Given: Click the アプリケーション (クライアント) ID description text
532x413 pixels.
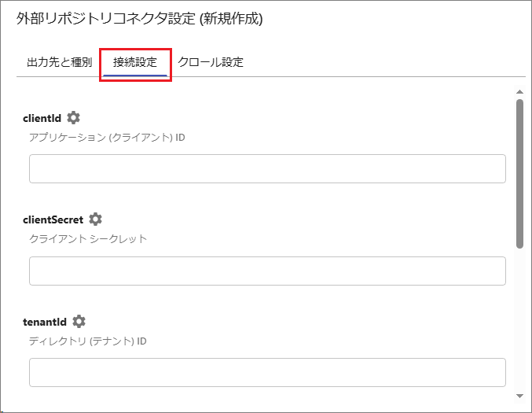Looking at the screenshot, I should (x=107, y=138).
